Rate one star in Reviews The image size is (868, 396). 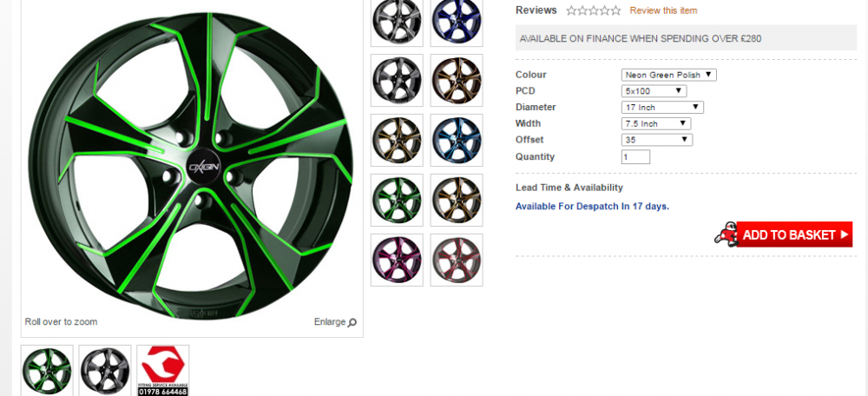point(571,10)
